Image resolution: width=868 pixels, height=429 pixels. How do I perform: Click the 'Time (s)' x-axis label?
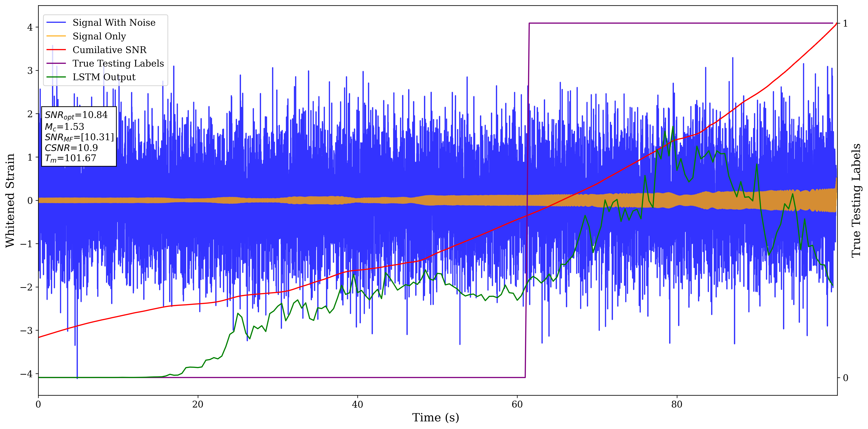tap(435, 418)
